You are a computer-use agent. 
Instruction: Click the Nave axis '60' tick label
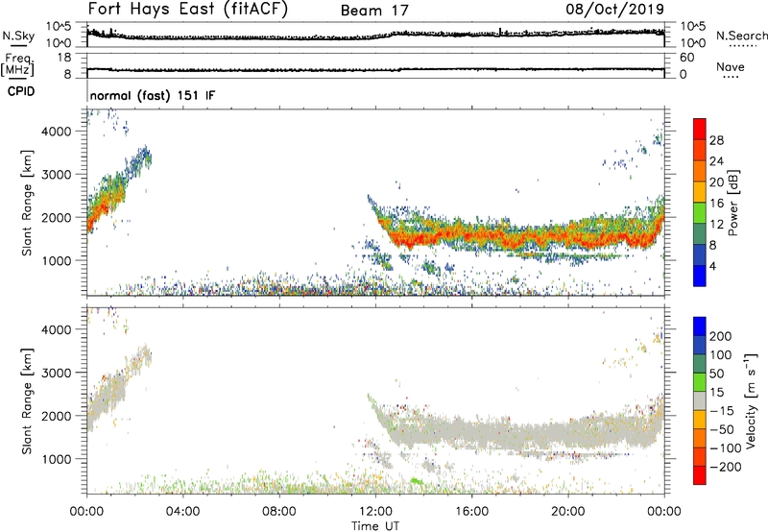[687, 58]
